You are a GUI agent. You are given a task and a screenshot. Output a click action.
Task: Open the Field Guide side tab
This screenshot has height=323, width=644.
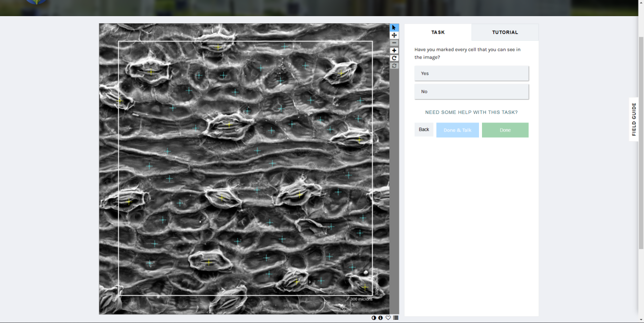point(634,119)
